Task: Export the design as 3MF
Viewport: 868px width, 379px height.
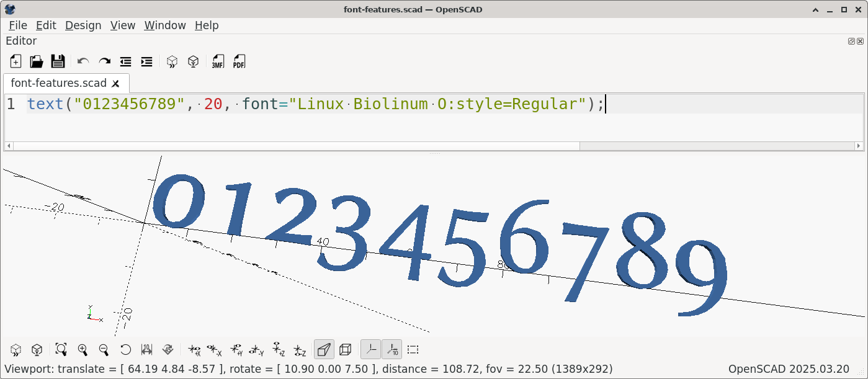Action: tap(218, 61)
